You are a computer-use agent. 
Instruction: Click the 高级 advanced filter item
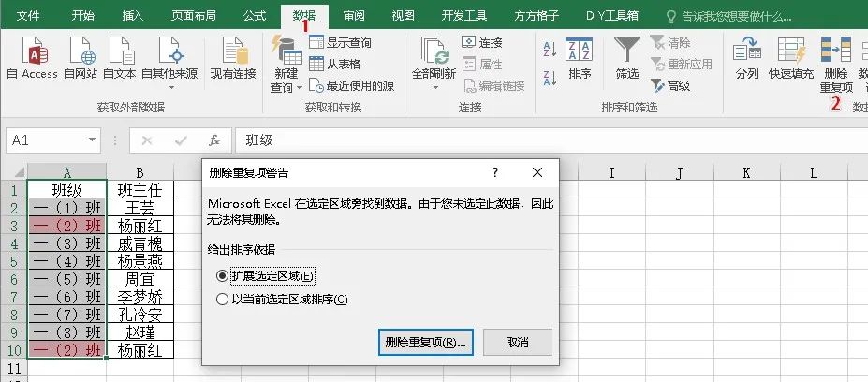[x=670, y=85]
